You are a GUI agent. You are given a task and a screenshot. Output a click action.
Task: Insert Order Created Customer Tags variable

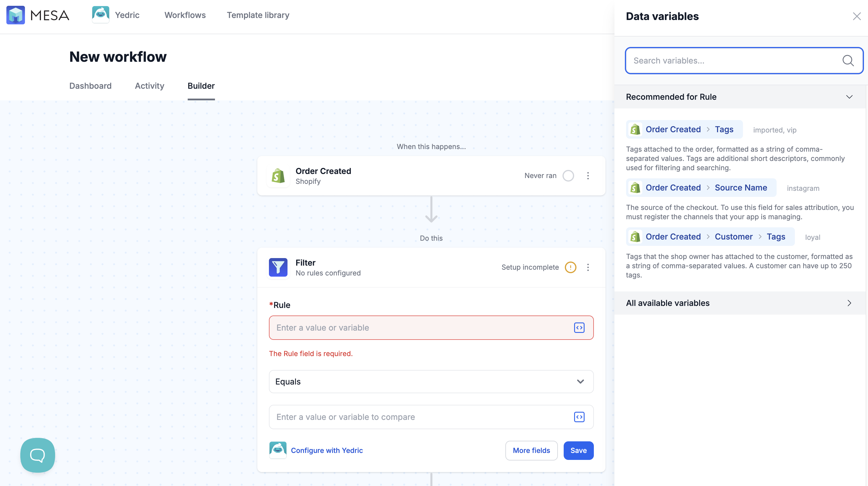coord(710,237)
